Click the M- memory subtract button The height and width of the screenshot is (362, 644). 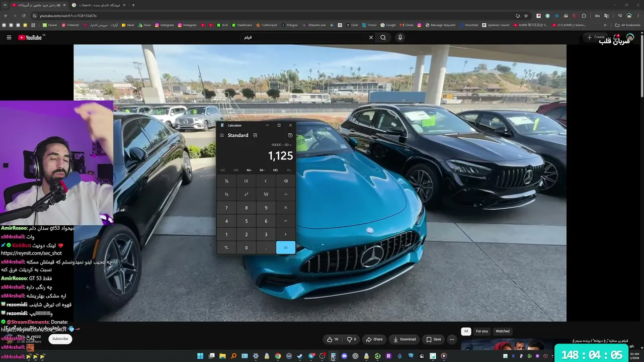(262, 170)
